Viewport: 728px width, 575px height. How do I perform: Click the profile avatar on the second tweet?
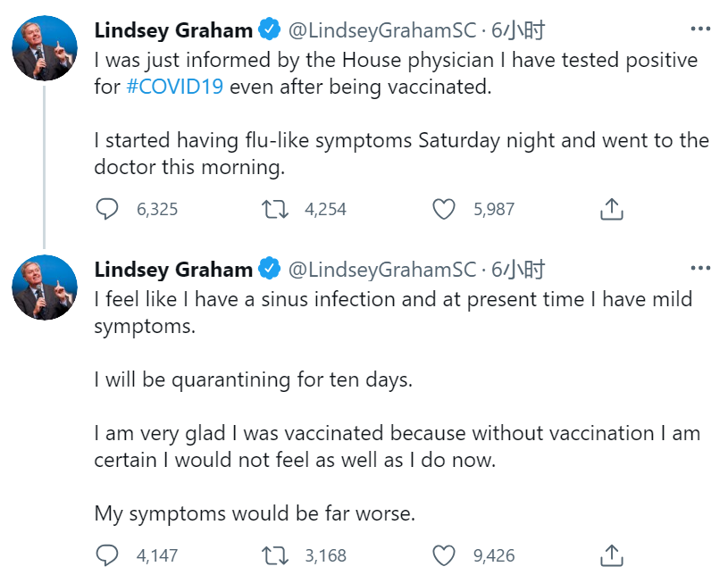(x=45, y=286)
